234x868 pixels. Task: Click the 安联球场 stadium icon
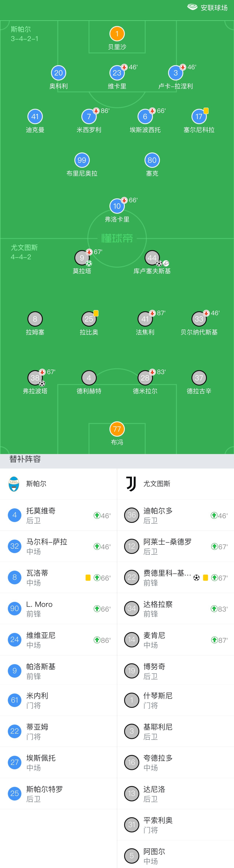[x=192, y=7]
